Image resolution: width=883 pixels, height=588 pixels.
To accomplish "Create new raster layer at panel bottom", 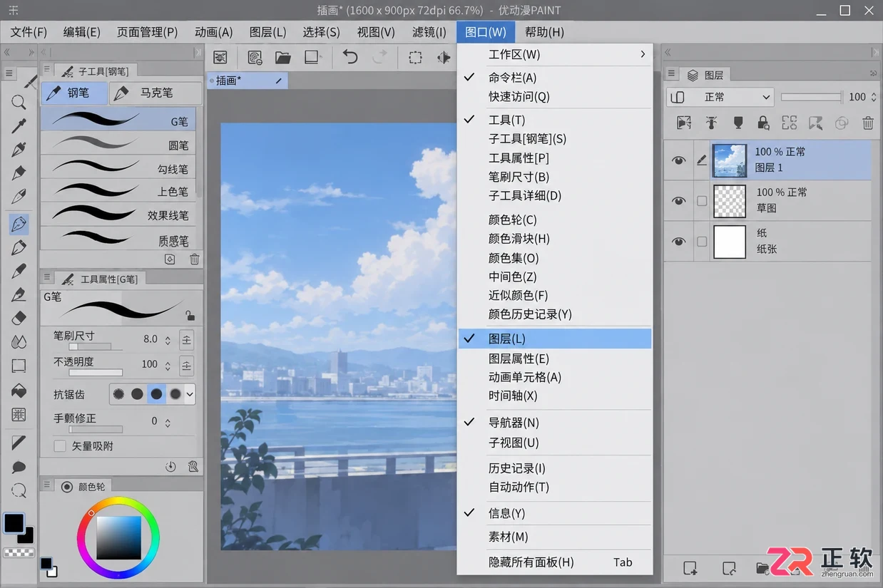I will pyautogui.click(x=690, y=568).
